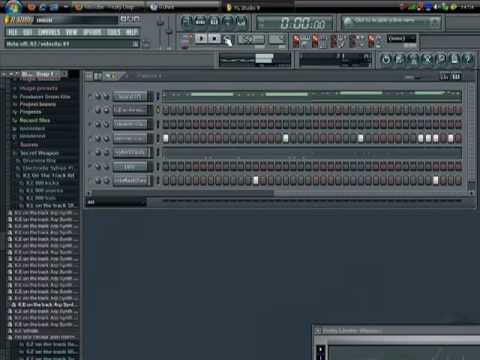Collapse the Secret Weapon folder
Viewport: 480px width, 360px height.
click(39, 153)
